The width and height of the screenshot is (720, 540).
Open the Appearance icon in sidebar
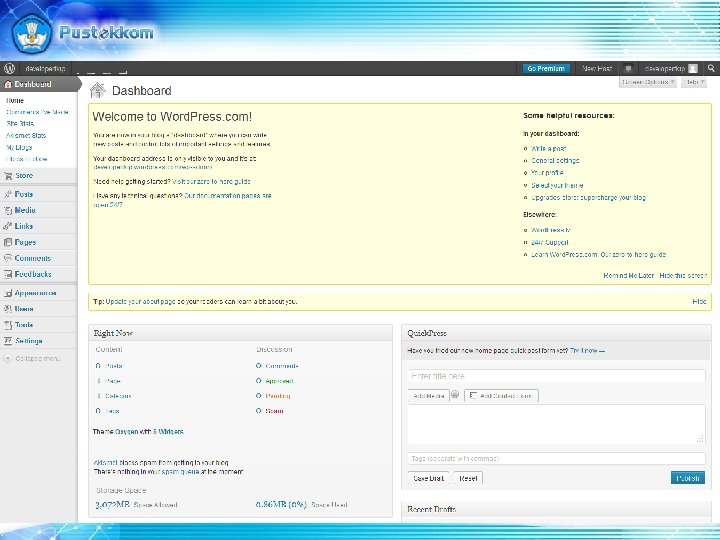click(x=8, y=293)
